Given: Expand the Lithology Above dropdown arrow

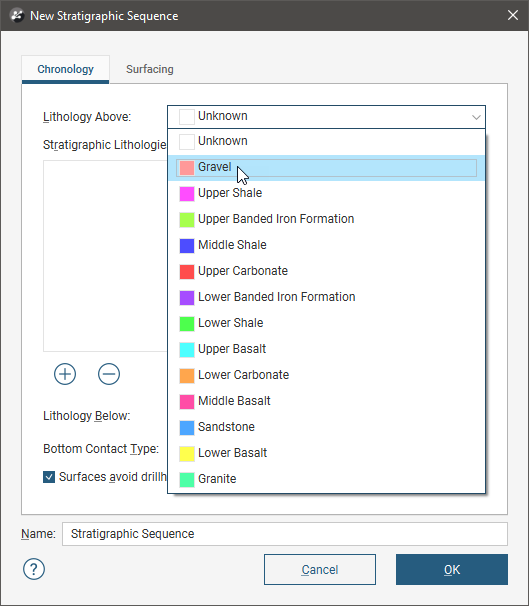Looking at the screenshot, I should (476, 117).
